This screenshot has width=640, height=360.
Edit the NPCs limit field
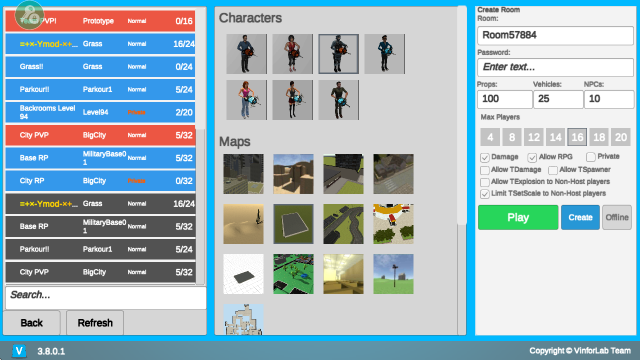click(609, 99)
